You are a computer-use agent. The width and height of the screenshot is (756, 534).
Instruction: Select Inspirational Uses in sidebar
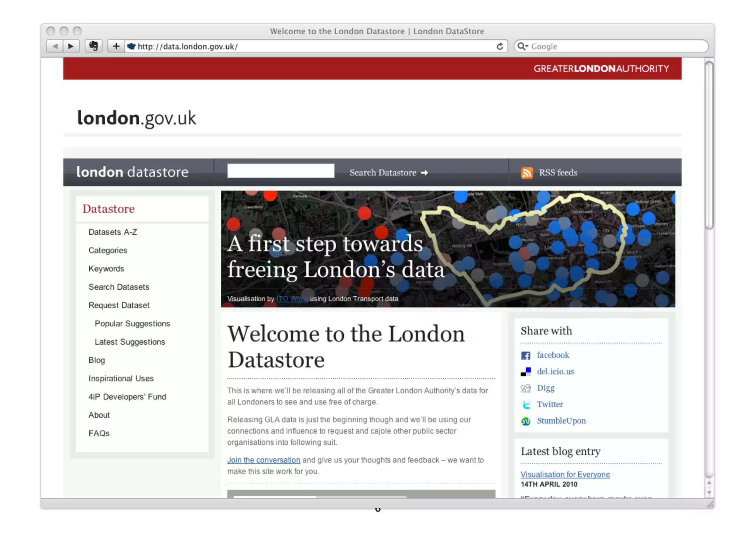(121, 379)
